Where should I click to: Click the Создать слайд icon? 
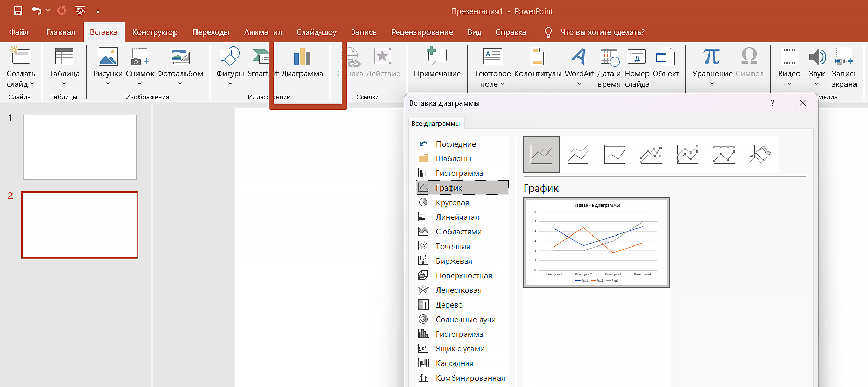click(21, 56)
